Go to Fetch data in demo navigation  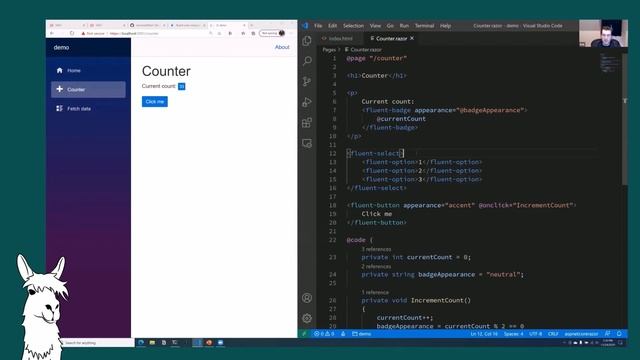(x=88, y=109)
